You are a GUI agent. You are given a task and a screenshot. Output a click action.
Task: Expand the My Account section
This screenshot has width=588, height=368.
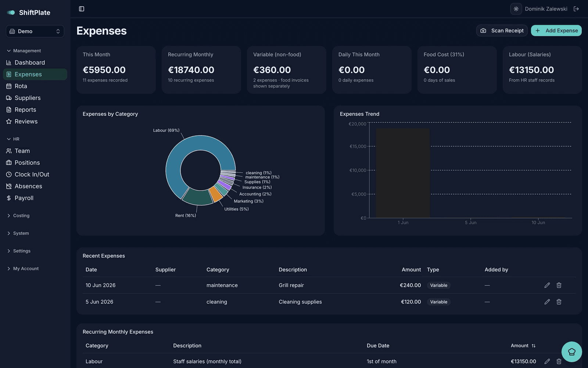(x=23, y=269)
